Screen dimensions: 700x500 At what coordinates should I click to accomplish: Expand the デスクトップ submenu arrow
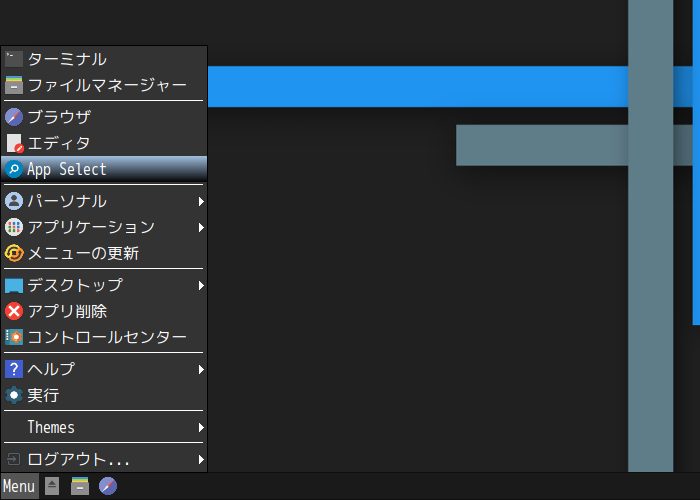point(201,285)
